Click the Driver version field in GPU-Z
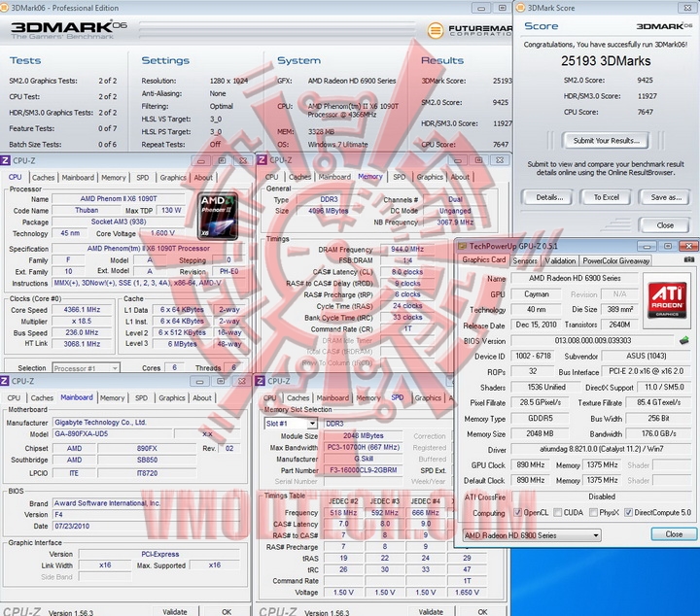The width and height of the screenshot is (700, 616). click(x=602, y=449)
